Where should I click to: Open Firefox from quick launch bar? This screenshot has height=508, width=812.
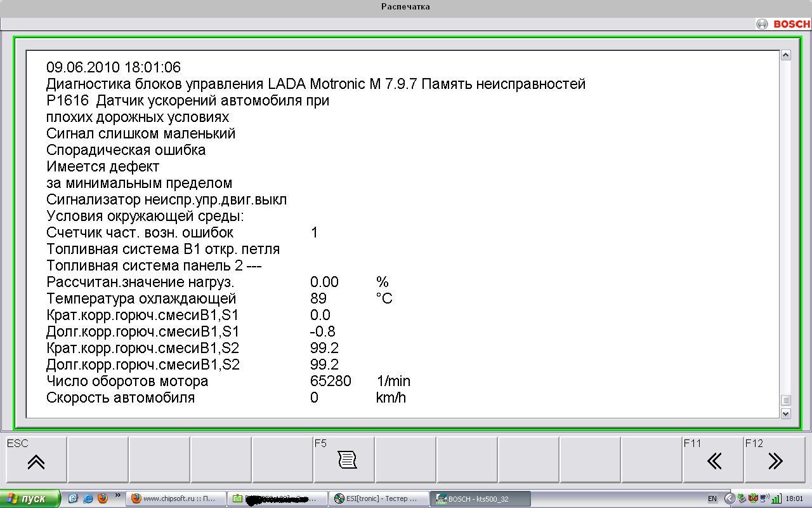pyautogui.click(x=102, y=498)
